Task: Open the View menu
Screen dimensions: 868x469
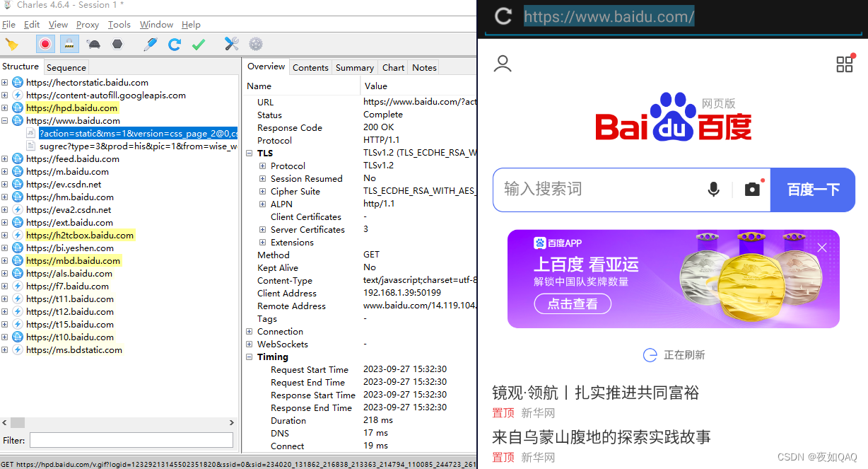Action: (58, 24)
